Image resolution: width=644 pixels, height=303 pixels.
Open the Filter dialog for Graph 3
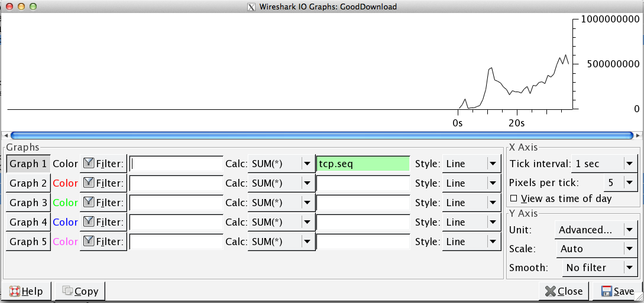point(103,203)
